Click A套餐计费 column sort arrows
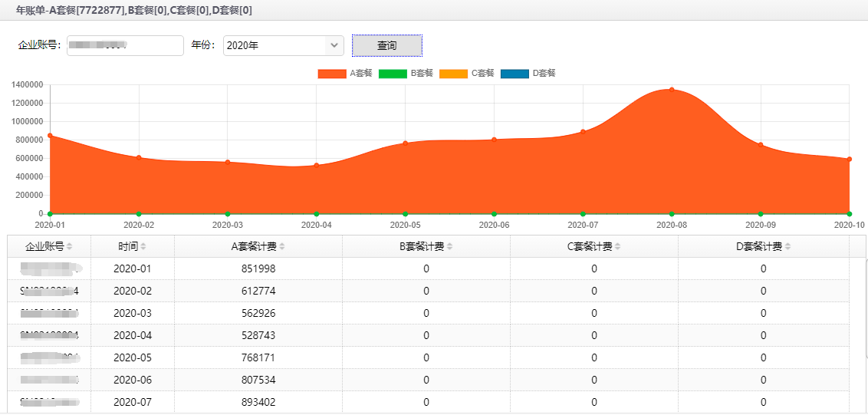This screenshot has height=415, width=868. (281, 246)
